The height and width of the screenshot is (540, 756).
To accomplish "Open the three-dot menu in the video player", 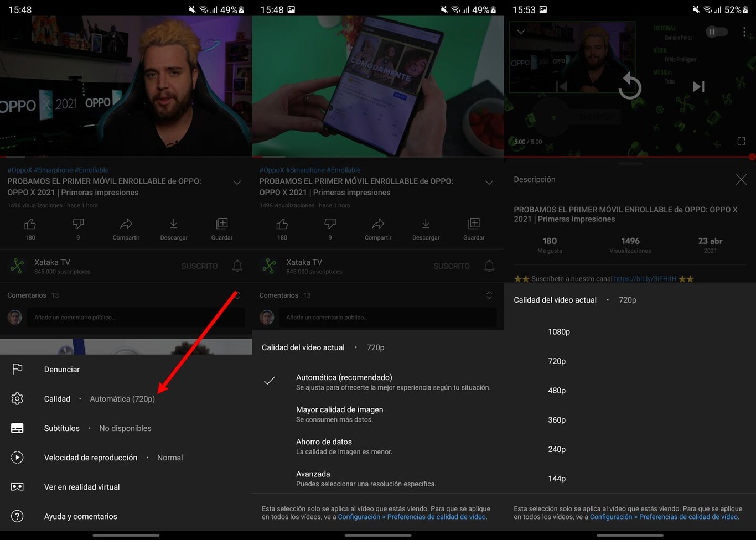I will [744, 32].
